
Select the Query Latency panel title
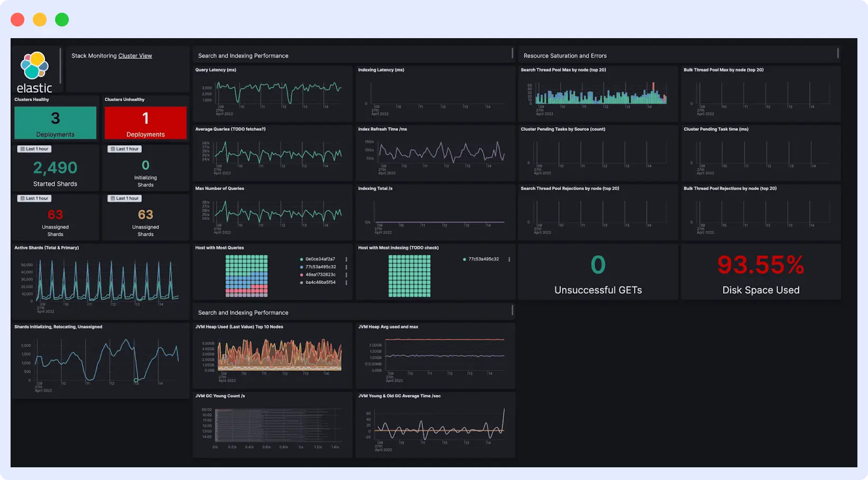tap(215, 69)
